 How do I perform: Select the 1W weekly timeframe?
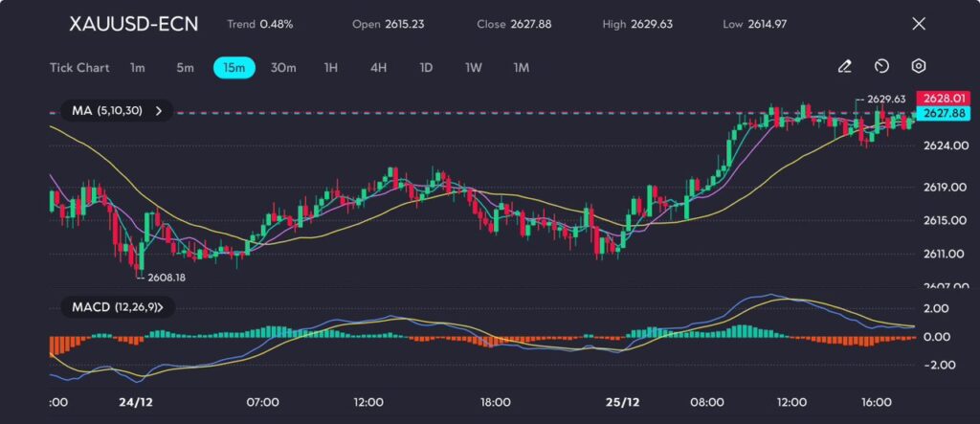coord(474,68)
